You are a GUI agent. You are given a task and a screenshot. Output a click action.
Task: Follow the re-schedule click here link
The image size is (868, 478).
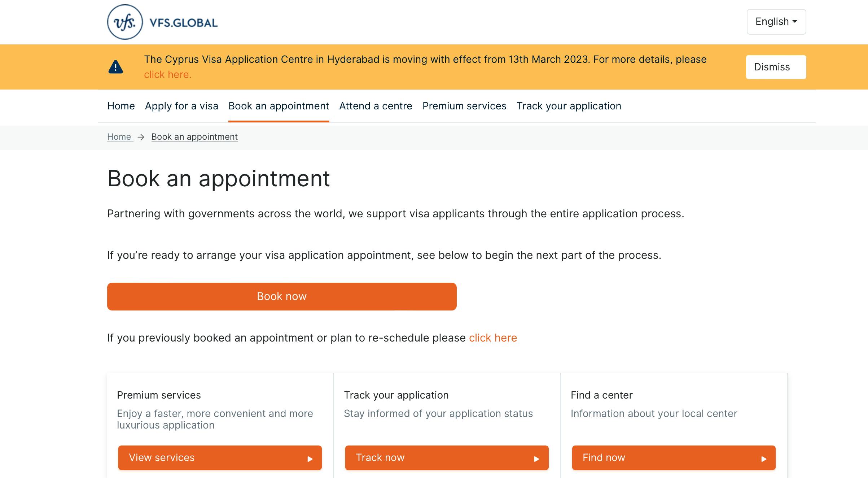(x=493, y=338)
